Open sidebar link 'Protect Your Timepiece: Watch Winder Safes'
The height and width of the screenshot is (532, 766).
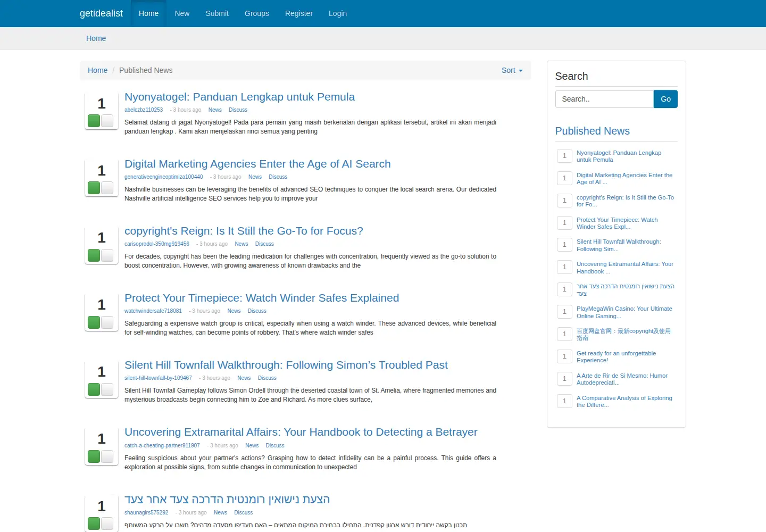[x=617, y=223]
